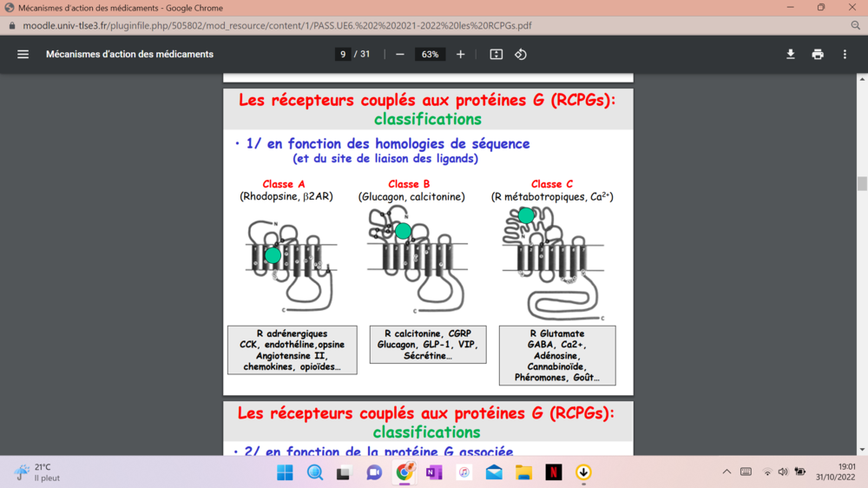The image size is (868, 488).
Task: Open the clock and date 31/10/2022
Action: pyautogui.click(x=835, y=472)
